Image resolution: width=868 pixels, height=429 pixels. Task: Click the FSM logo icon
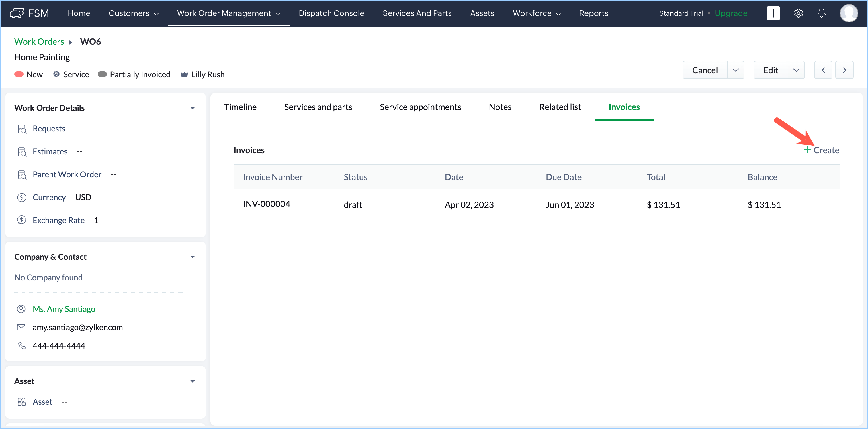coord(17,13)
